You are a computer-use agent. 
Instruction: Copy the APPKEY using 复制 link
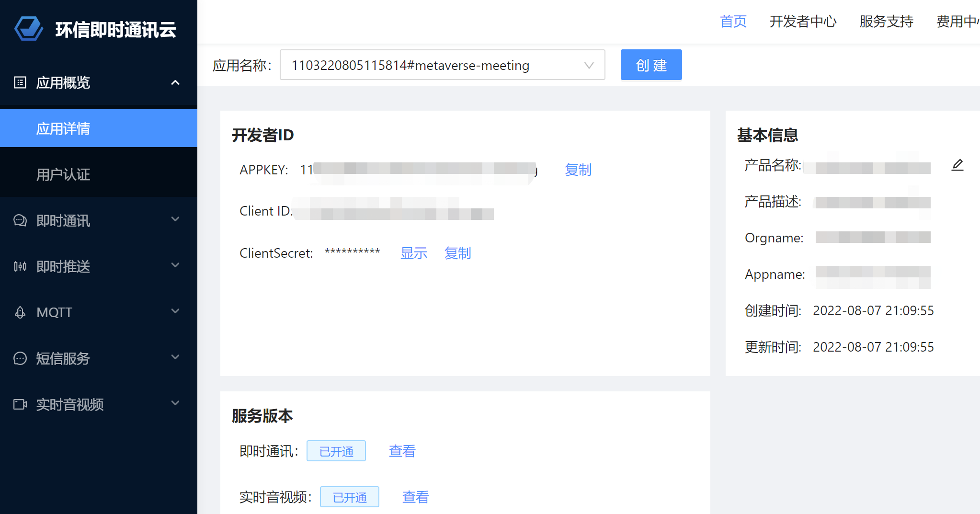pyautogui.click(x=578, y=170)
